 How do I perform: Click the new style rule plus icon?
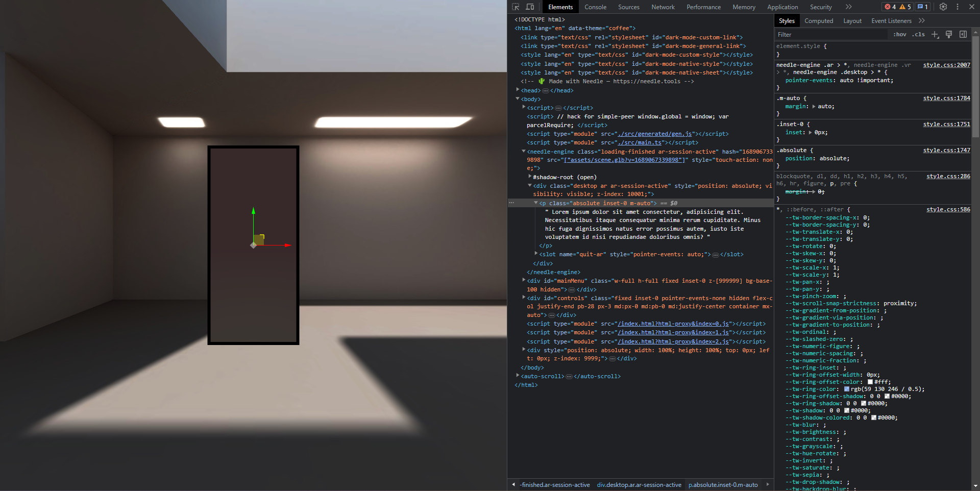(x=935, y=34)
